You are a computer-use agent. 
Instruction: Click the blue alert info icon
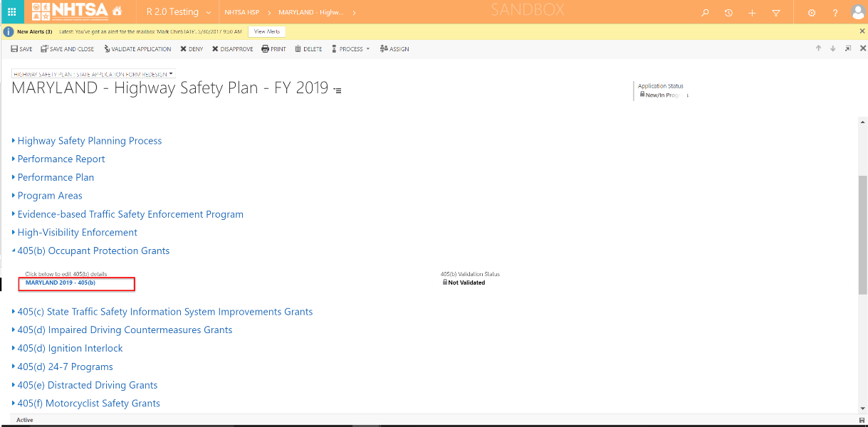pyautogui.click(x=9, y=32)
